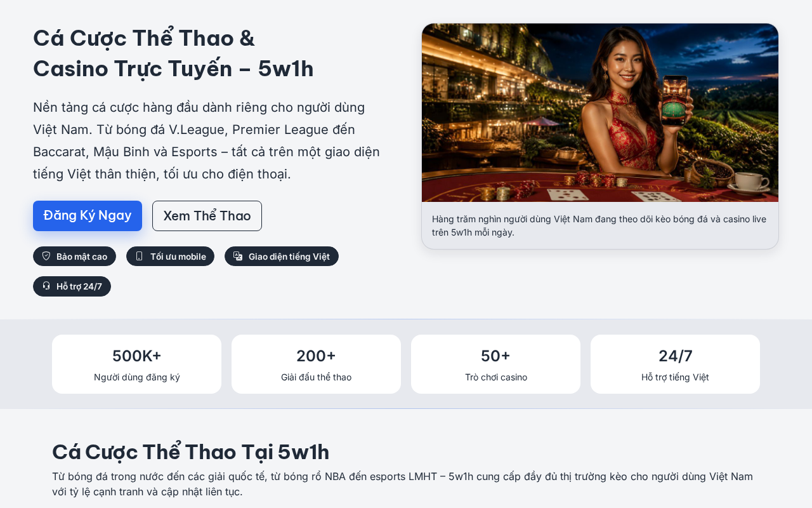812x508 pixels.
Task: Click the Đăng Ký Ngay button
Action: pyautogui.click(x=88, y=216)
